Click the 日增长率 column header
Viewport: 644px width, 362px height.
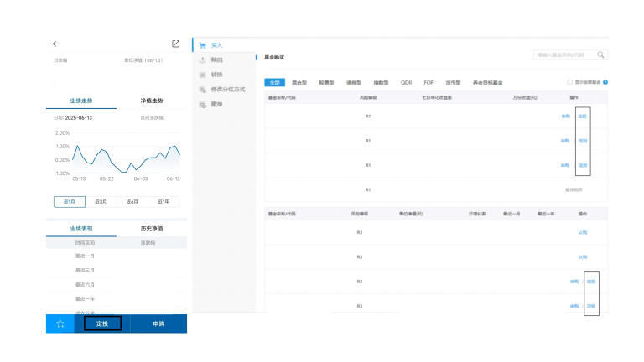coord(477,214)
